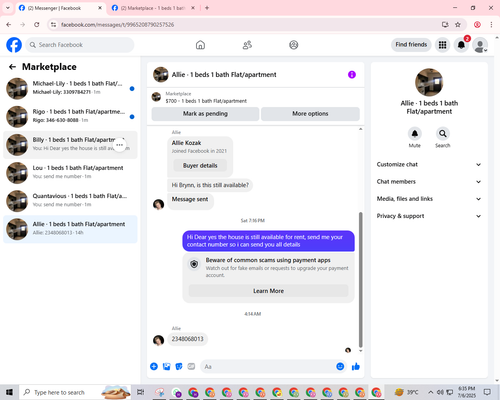Viewport: 500px width, 400px height.
Task: Click taskbar clock showing 6:35 PM
Action: pyautogui.click(x=467, y=392)
